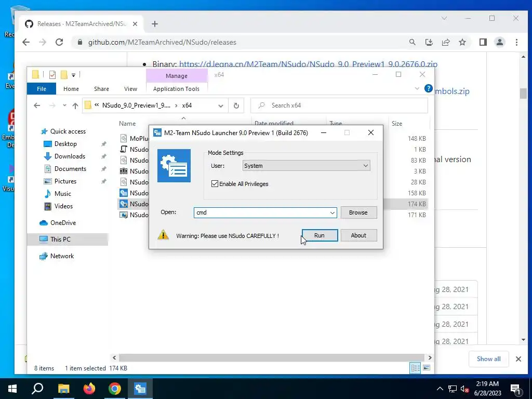Viewport: 532px width, 399px height.
Task: Open Videos in navigation pane
Action: [x=63, y=206]
